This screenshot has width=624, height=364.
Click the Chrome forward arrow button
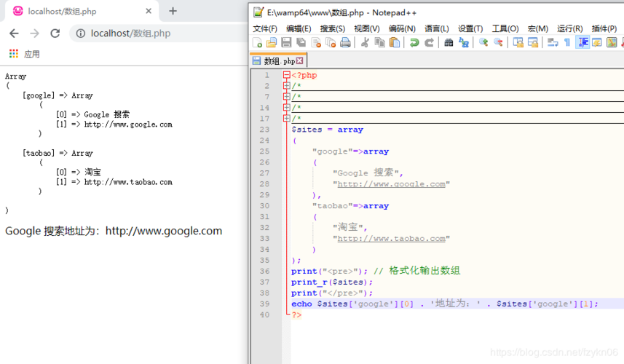pos(35,33)
